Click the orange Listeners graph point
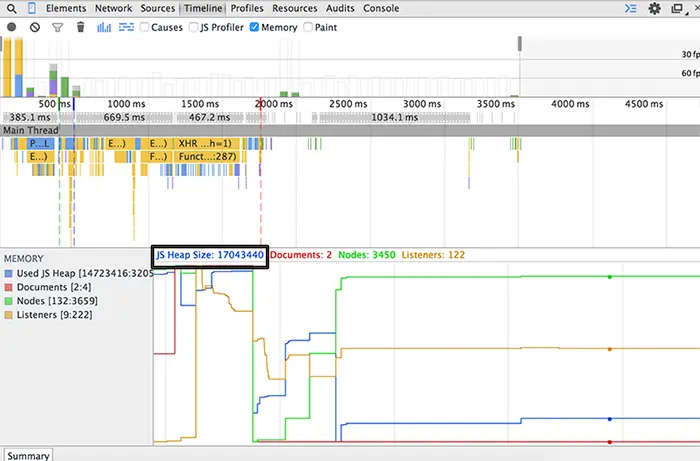Screen dimensions: 700x461 point(610,349)
